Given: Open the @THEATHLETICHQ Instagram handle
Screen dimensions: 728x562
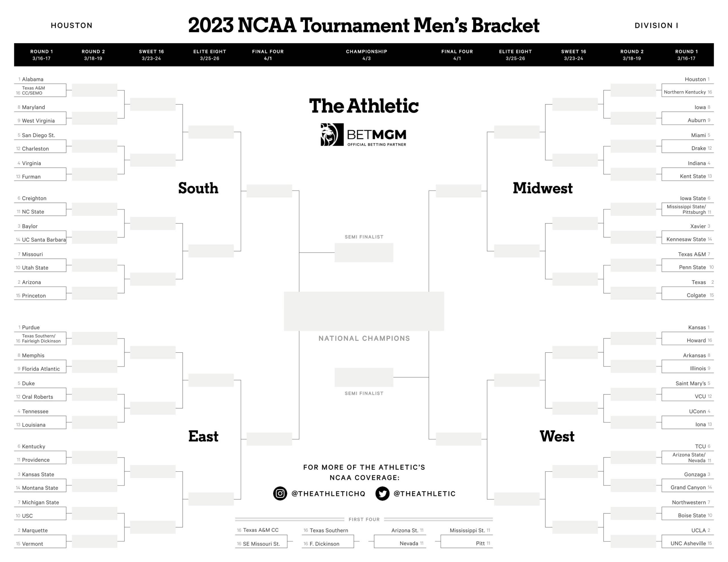Looking at the screenshot, I should (328, 494).
